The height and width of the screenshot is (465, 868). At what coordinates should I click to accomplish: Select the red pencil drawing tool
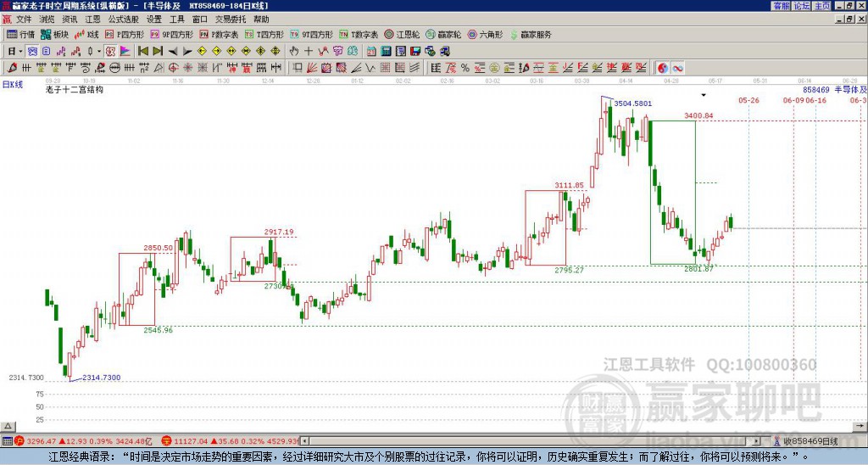pyautogui.click(x=12, y=68)
